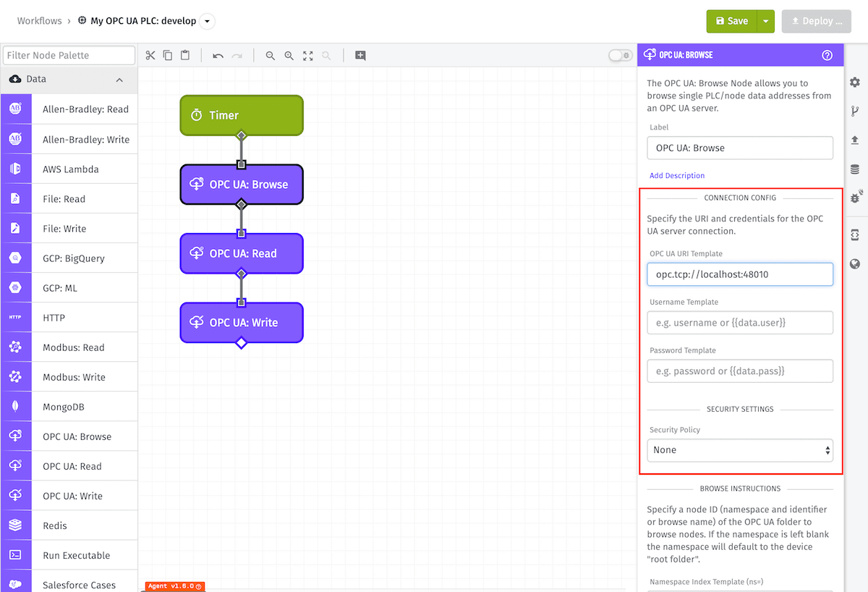
Task: Click the Modbus: Write palette node
Action: click(69, 377)
